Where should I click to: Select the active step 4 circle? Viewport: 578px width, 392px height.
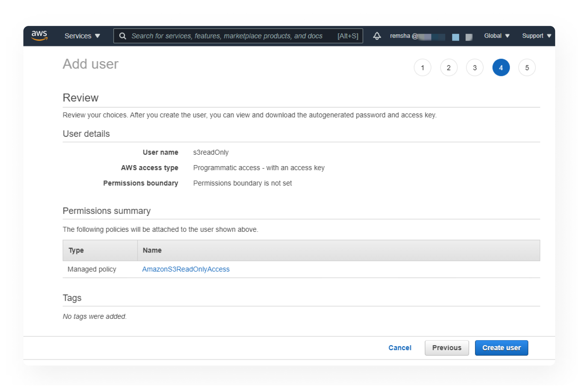coord(501,68)
